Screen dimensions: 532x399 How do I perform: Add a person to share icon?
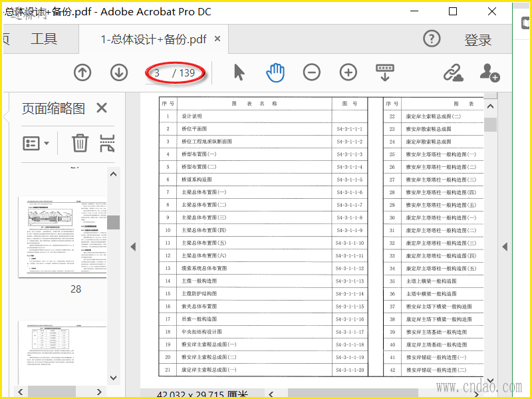click(x=489, y=72)
